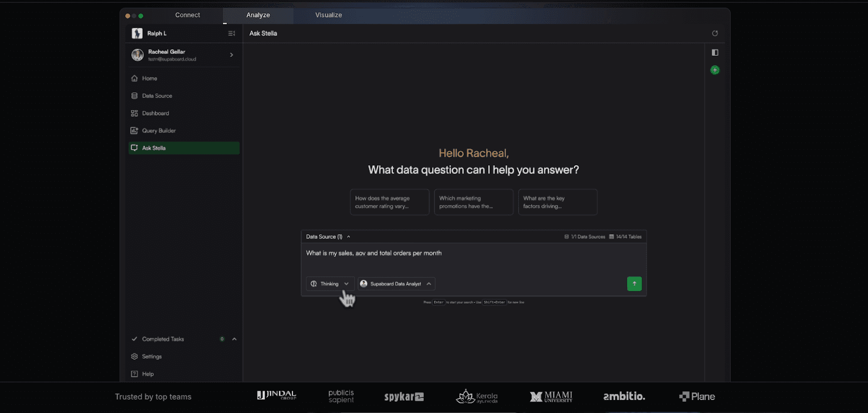Open Settings from the sidebar
The width and height of the screenshot is (868, 413).
(184, 357)
